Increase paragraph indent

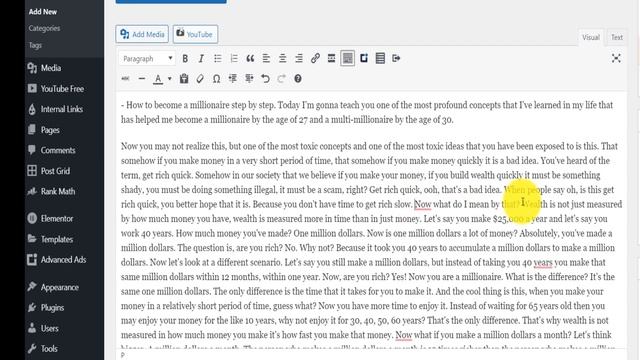coord(249,78)
